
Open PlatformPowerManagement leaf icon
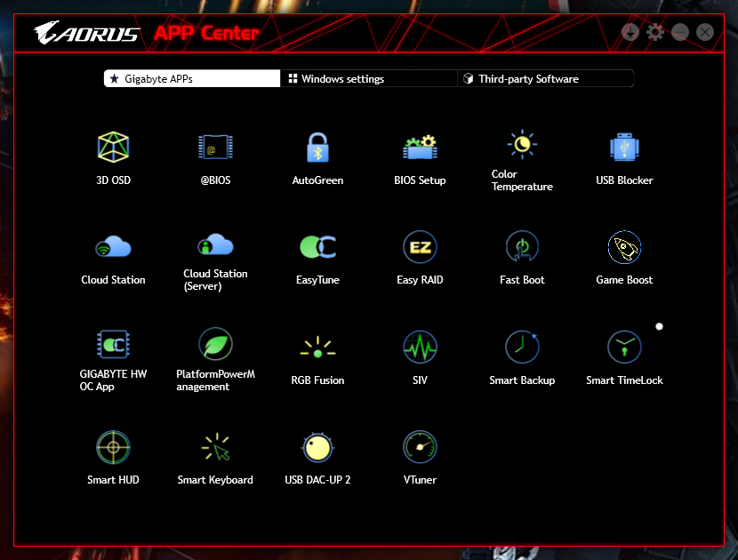coord(215,344)
